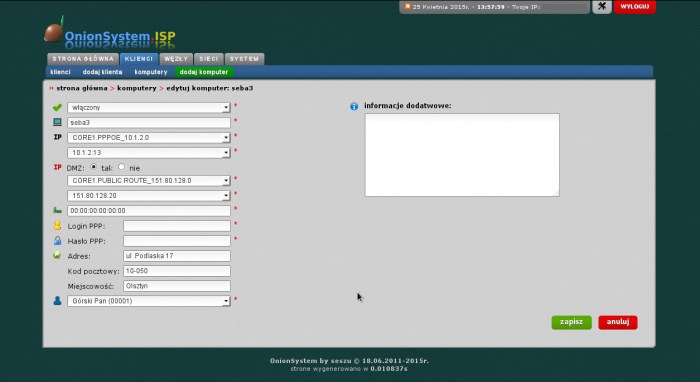Select DMZ 'nie' radio button
Screen dimensions: 700x382
(x=121, y=167)
